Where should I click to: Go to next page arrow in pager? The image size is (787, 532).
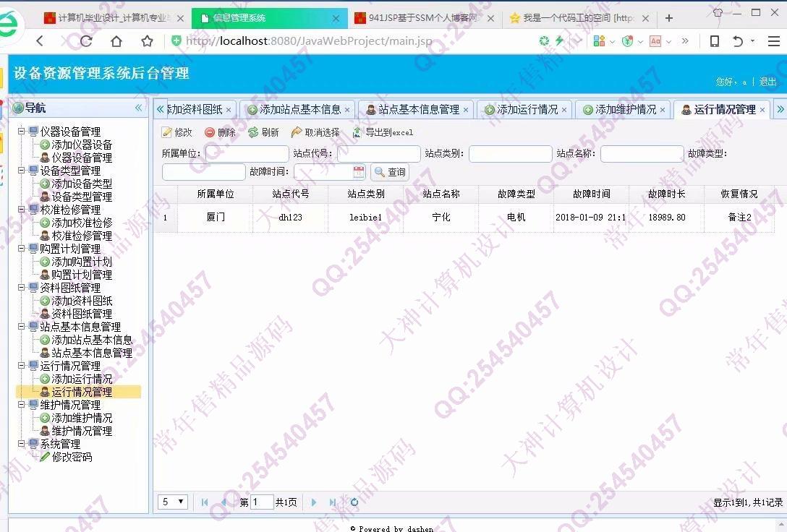coord(314,502)
